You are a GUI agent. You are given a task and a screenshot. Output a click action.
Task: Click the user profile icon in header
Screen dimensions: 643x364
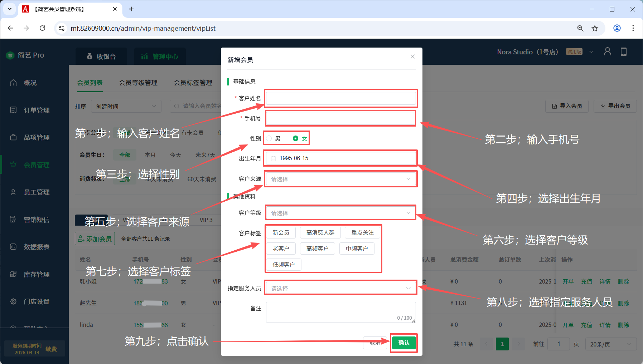(607, 52)
